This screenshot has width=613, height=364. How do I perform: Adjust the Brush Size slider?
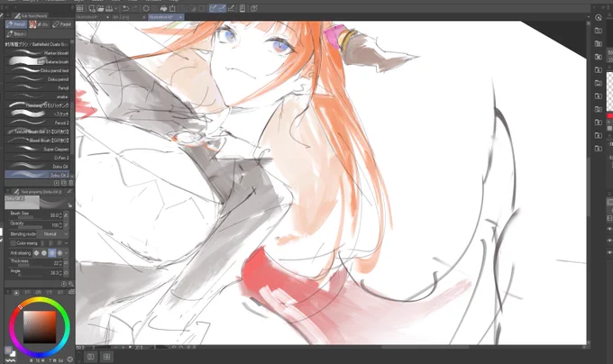28,217
